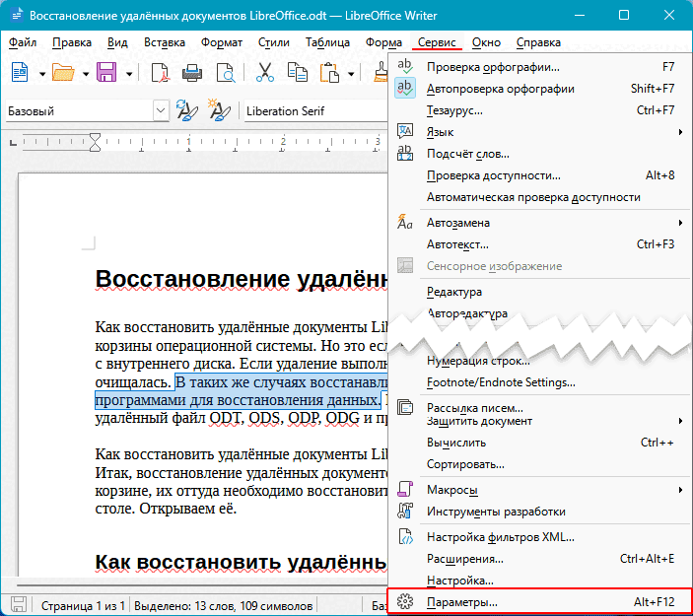
Task: Open paragraph style dropdown Базовый
Action: click(x=161, y=110)
